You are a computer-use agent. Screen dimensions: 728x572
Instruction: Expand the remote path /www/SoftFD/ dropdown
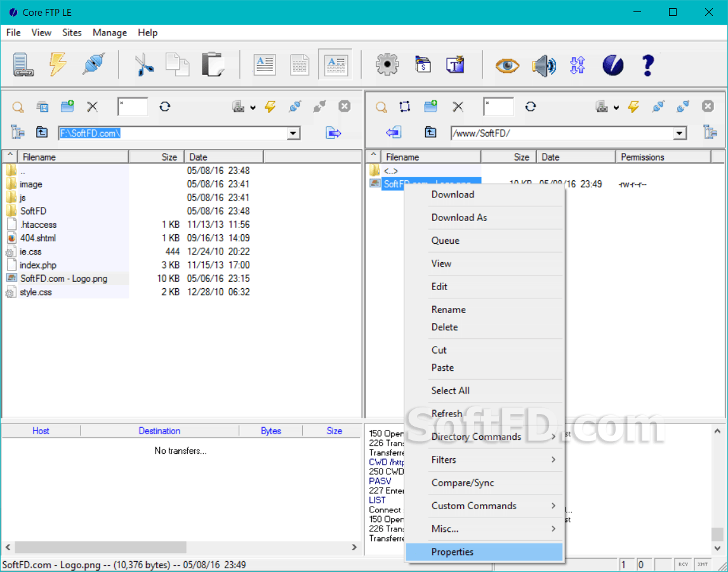pos(680,134)
